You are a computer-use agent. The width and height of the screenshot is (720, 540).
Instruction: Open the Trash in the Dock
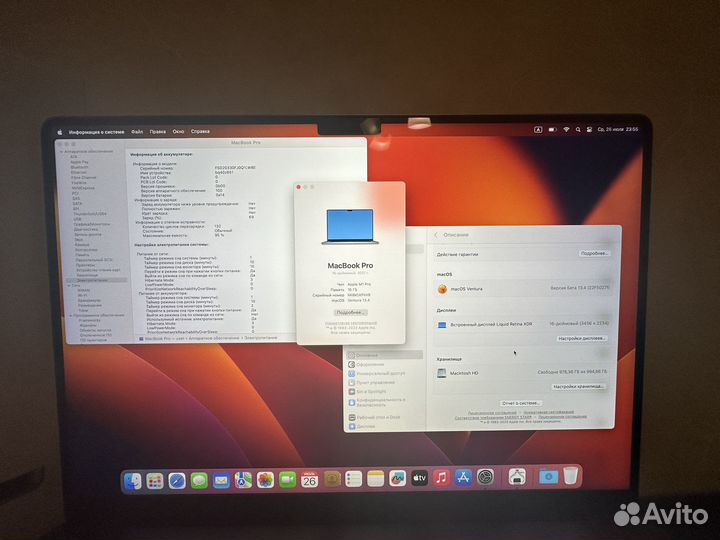[571, 476]
